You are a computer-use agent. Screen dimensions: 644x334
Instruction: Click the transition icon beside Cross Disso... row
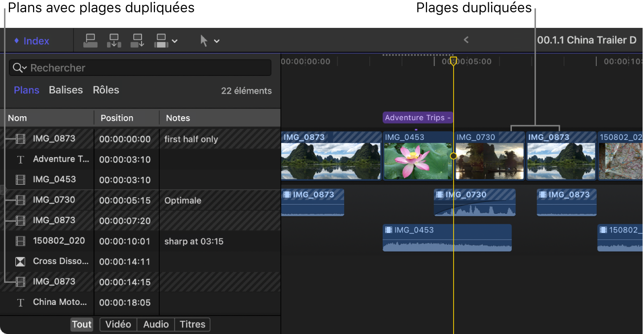pos(21,261)
